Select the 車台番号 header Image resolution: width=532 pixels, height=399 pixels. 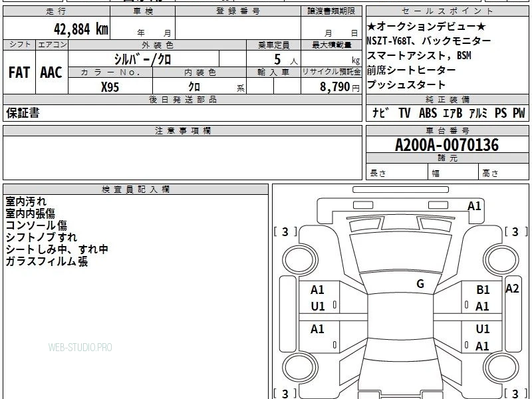tap(447, 130)
